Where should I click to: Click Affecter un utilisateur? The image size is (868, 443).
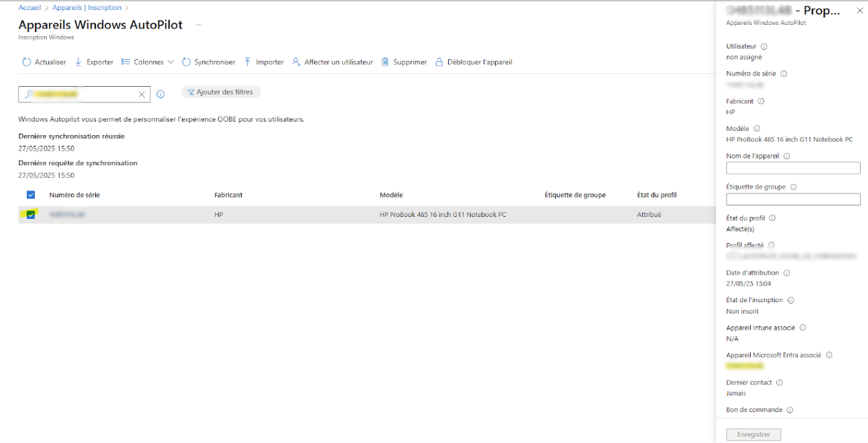click(x=332, y=63)
